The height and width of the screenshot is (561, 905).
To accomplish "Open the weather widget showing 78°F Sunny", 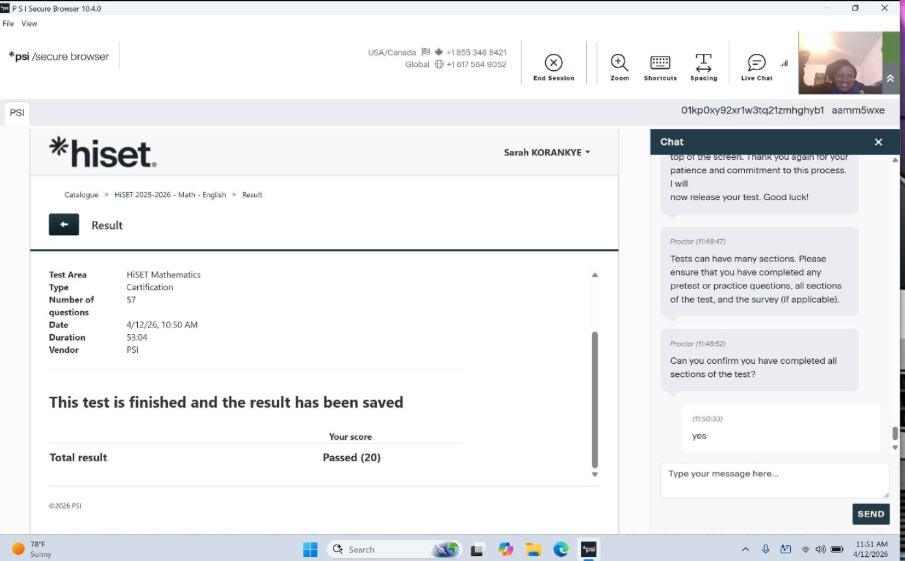I will pyautogui.click(x=32, y=549).
